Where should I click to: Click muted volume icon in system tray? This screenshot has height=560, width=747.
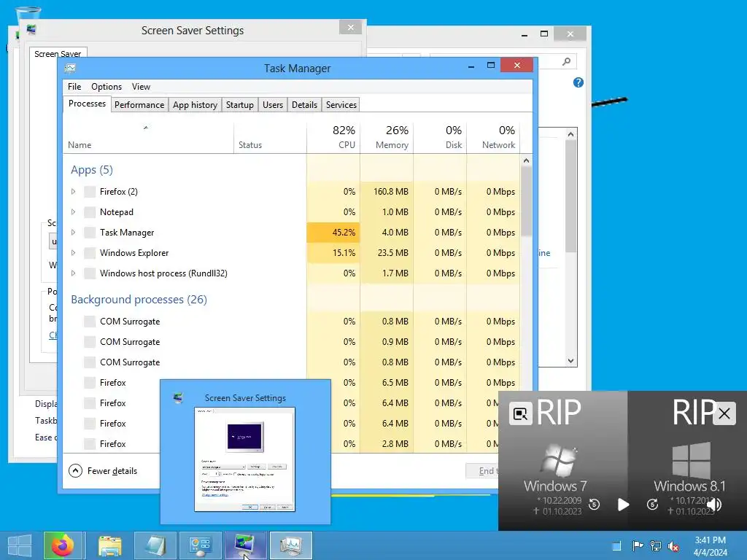(673, 546)
